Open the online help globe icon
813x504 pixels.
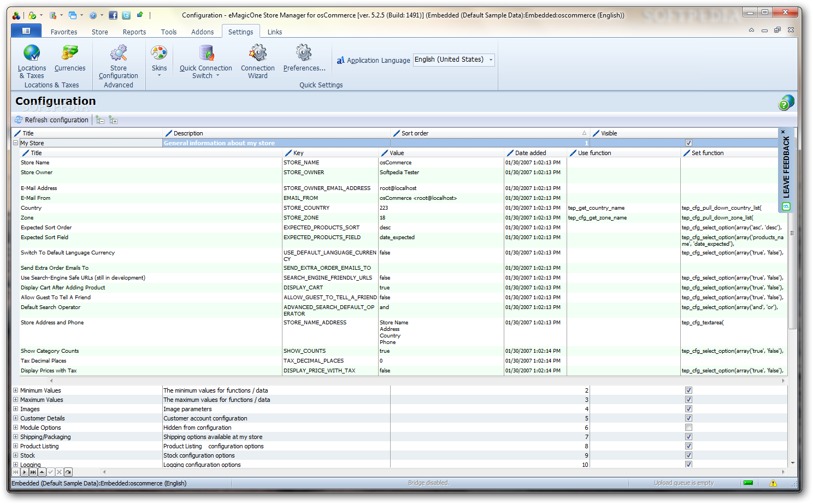[786, 102]
